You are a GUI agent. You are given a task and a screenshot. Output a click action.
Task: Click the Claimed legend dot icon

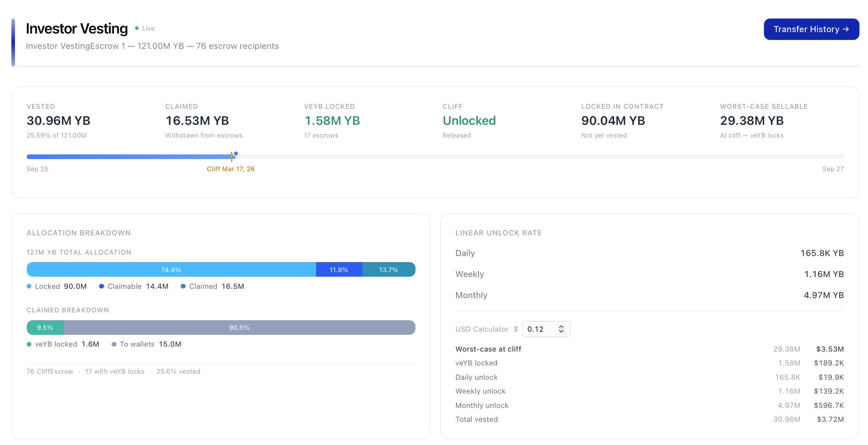click(183, 286)
